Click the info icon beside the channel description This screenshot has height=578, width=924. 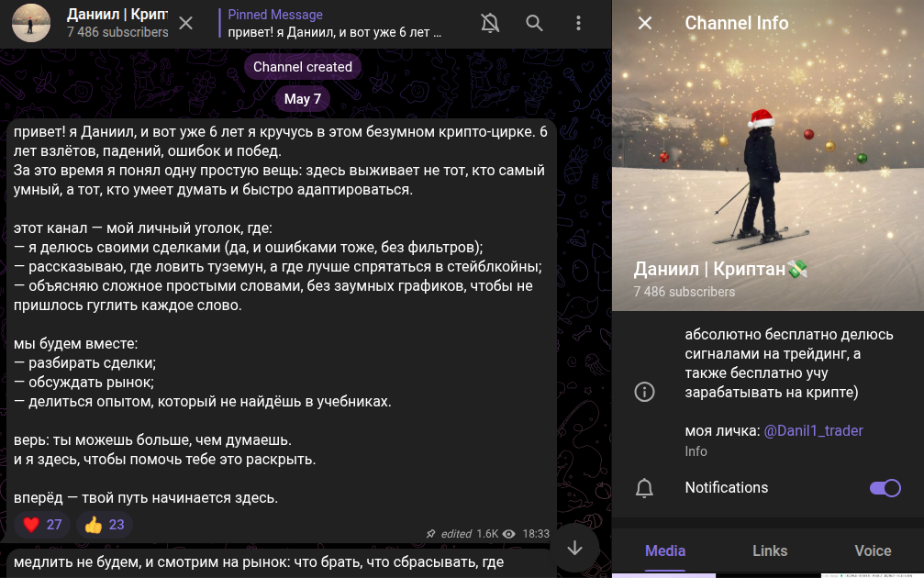644,392
